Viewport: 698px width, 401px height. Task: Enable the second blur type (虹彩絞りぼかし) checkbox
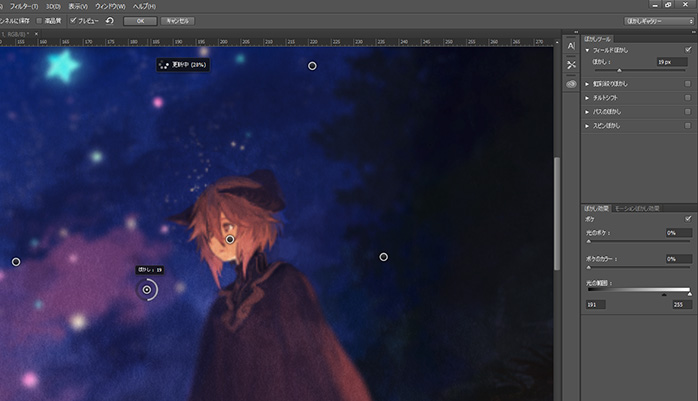point(688,84)
